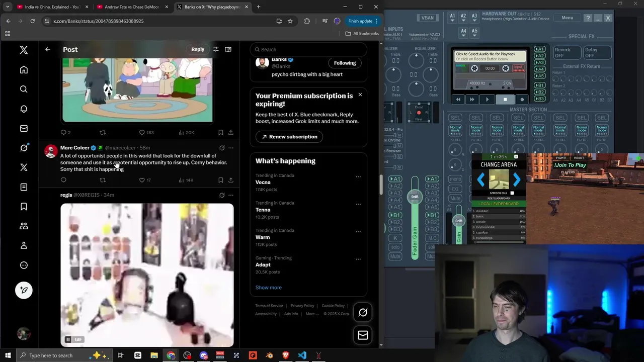Screen dimensions: 644x362
Task: Toggle mono button in Voicemeeter master
Action: (x=455, y=179)
